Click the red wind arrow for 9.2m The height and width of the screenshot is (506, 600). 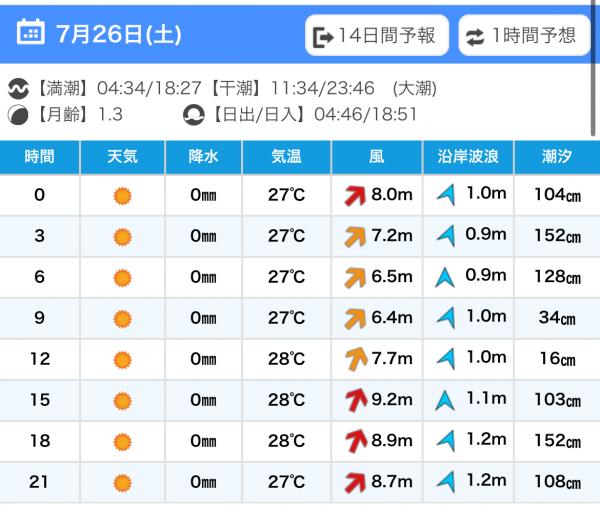point(356,400)
